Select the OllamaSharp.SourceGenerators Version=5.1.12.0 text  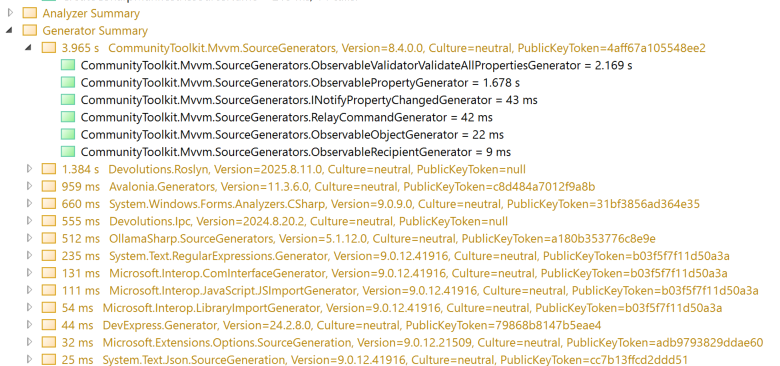382,239
